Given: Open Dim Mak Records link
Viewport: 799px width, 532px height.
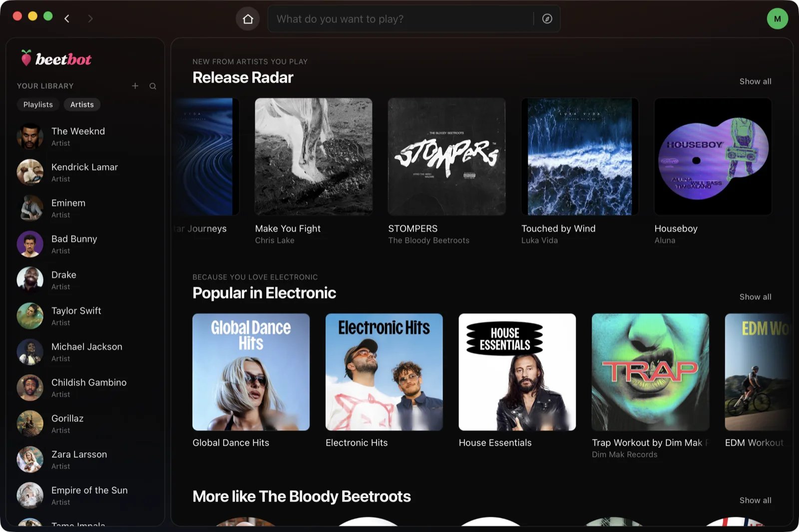Looking at the screenshot, I should tap(625, 455).
